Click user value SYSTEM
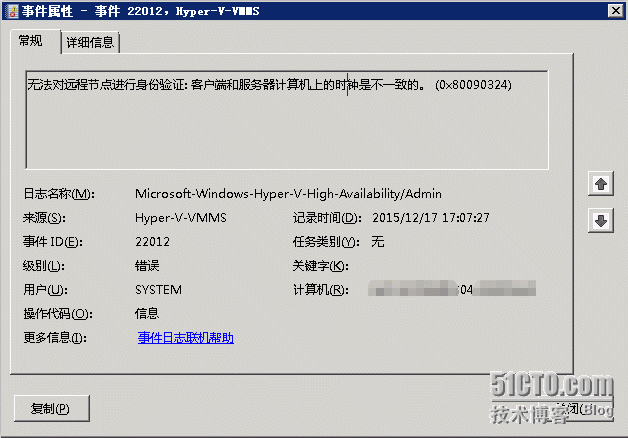Screen dimensions: 628x438 pyautogui.click(x=158, y=289)
